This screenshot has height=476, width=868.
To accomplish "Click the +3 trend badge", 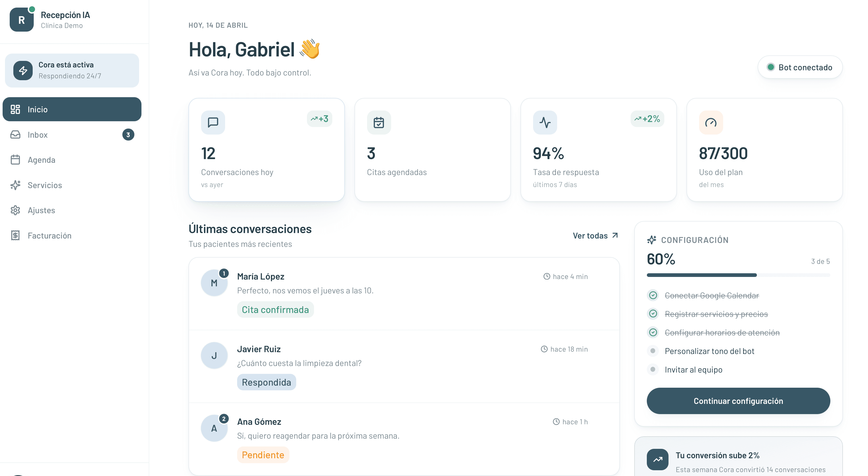I will [x=319, y=119].
